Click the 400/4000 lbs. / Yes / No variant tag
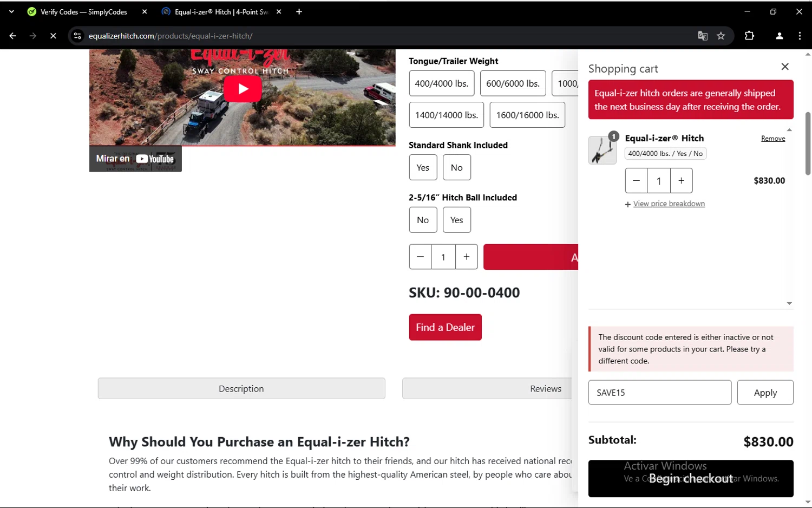 pos(665,154)
